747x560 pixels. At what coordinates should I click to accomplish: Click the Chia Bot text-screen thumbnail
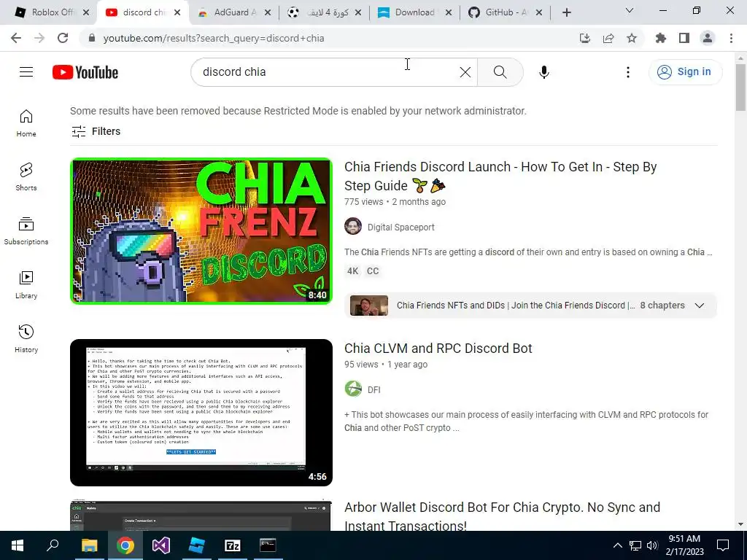201,413
